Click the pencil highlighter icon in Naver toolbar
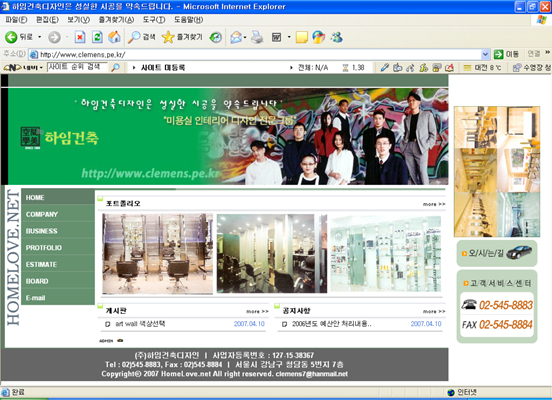Screen dimensions: 552x400 [384, 67]
